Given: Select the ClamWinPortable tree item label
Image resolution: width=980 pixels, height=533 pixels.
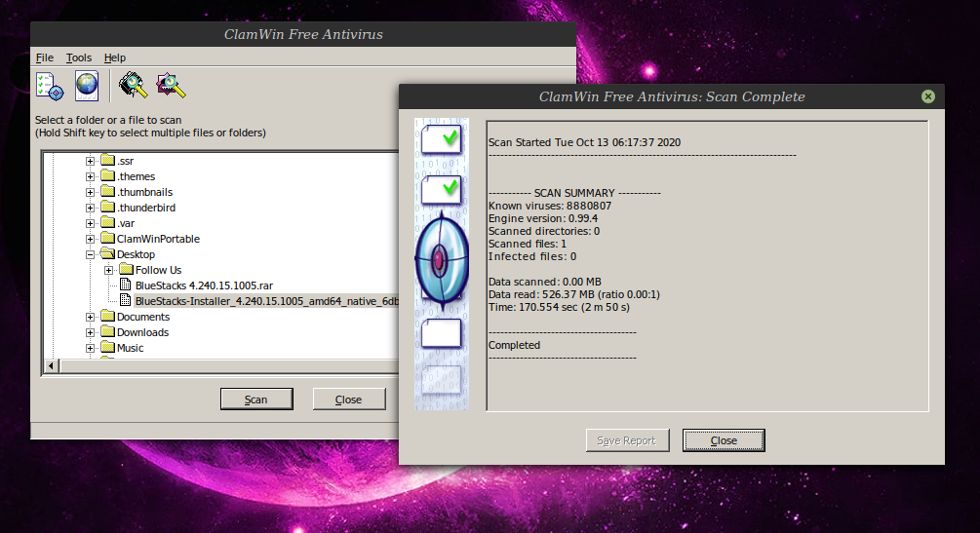Looking at the screenshot, I should point(158,239).
